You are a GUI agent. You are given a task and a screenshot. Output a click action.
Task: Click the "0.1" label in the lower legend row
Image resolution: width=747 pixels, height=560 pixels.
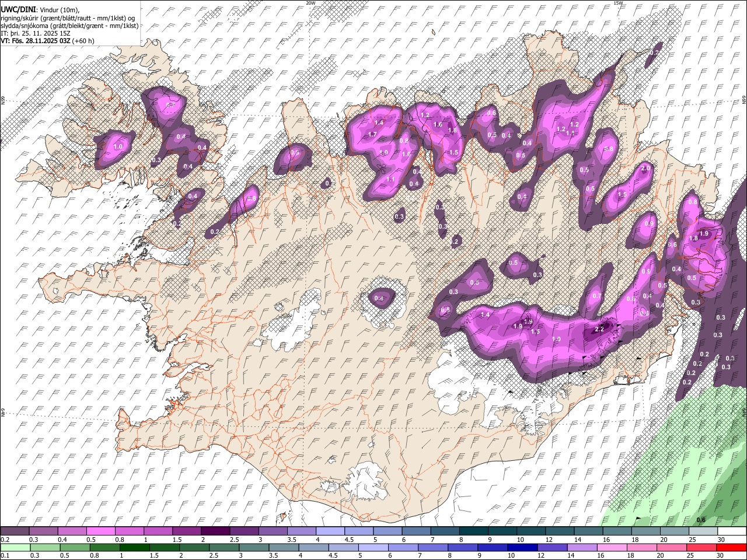(5, 556)
